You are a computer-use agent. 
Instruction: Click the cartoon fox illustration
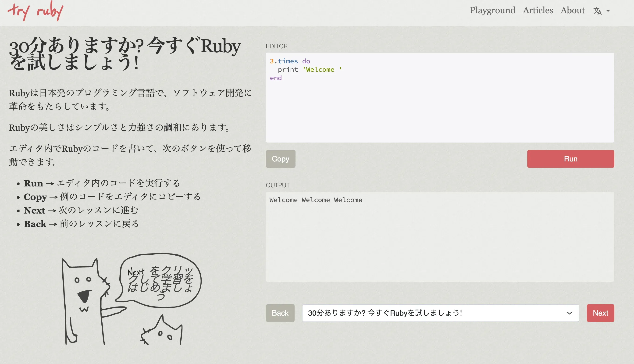[x=94, y=301]
